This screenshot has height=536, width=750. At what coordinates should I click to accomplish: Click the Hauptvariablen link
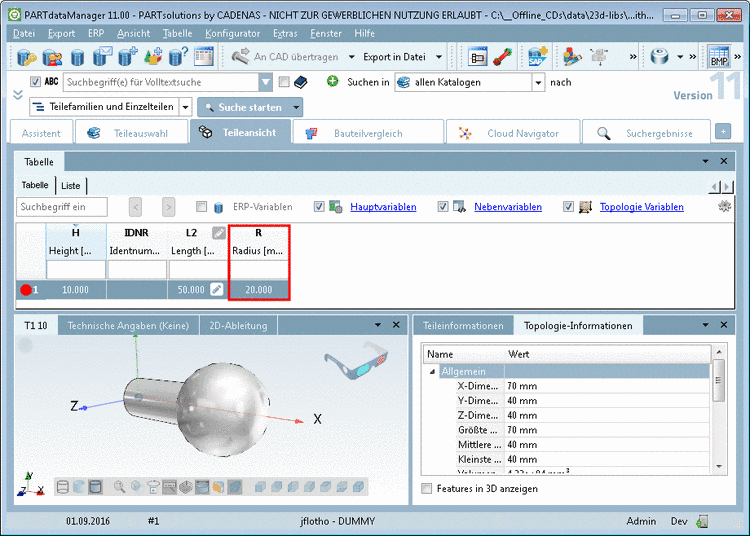pyautogui.click(x=383, y=207)
